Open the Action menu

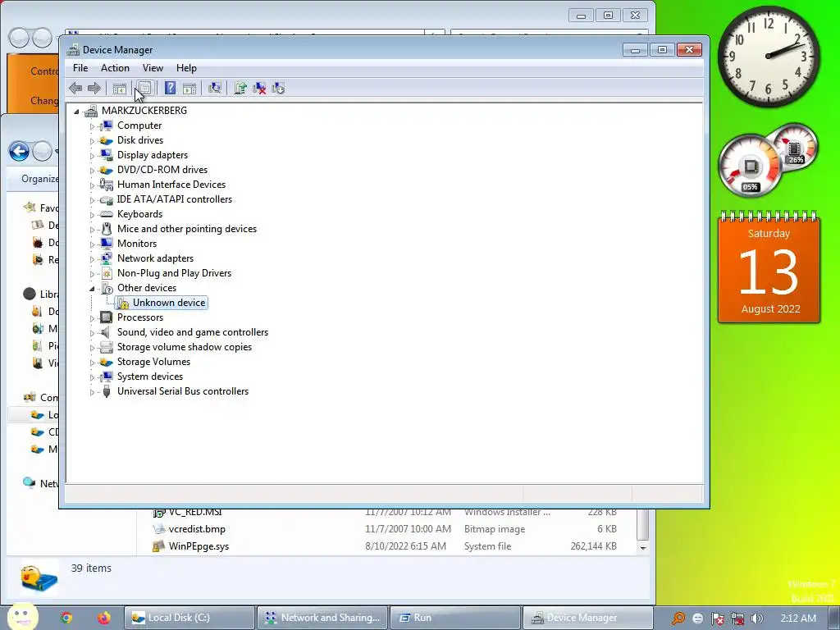click(x=115, y=68)
